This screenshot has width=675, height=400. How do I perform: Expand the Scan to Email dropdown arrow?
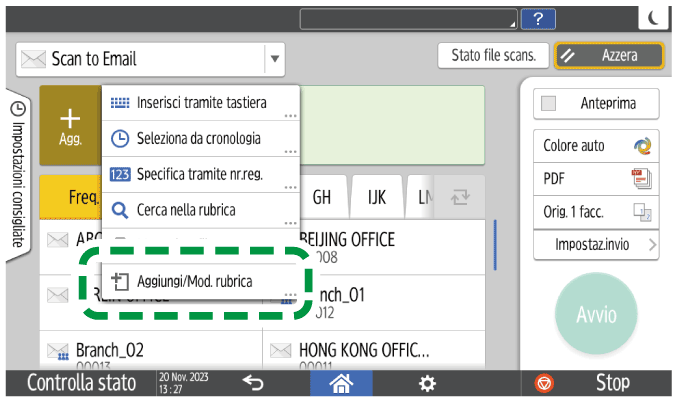point(275,59)
